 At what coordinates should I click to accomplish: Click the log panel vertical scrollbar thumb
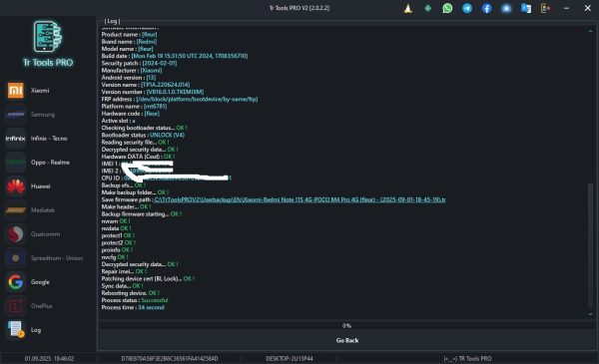[590, 246]
